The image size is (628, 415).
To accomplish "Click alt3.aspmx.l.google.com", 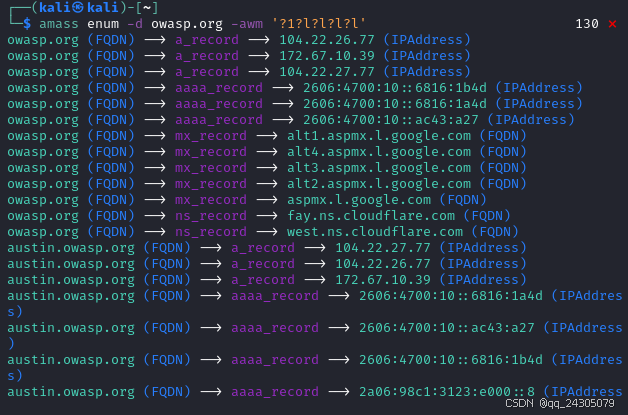I will (379, 168).
